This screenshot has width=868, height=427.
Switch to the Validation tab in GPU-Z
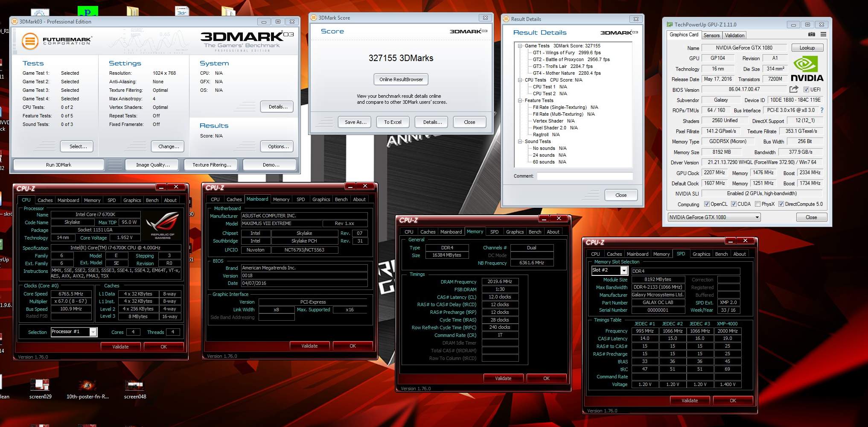(x=734, y=35)
